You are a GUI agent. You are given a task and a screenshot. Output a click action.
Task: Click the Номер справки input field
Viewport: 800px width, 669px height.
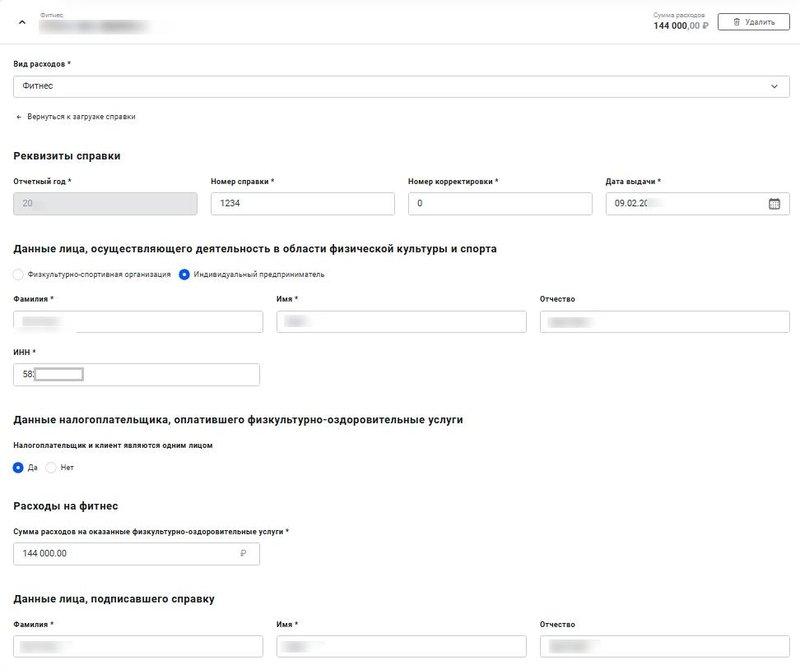302,203
